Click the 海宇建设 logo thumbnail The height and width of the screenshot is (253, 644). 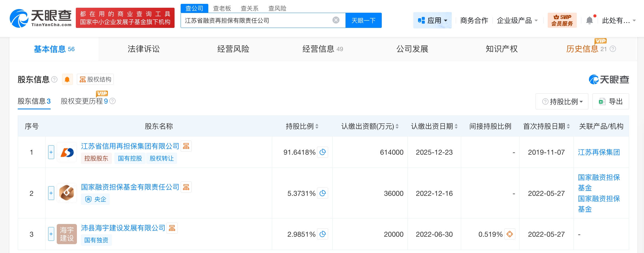coord(67,234)
